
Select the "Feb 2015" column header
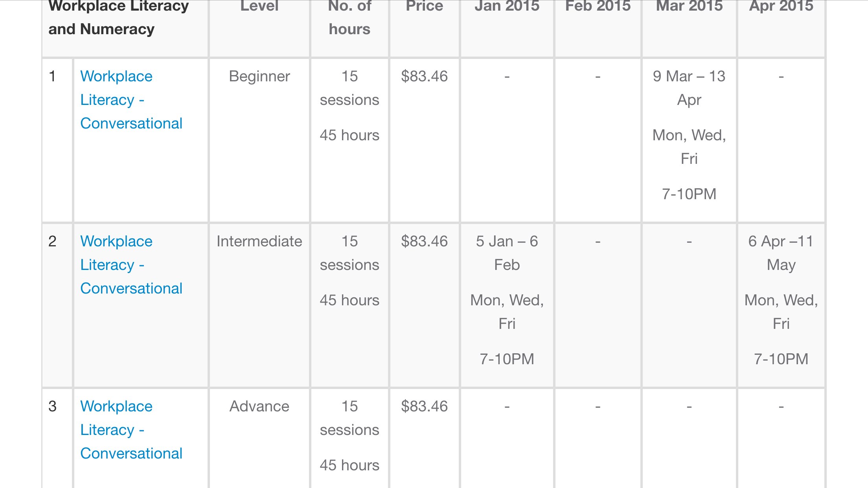click(x=598, y=6)
